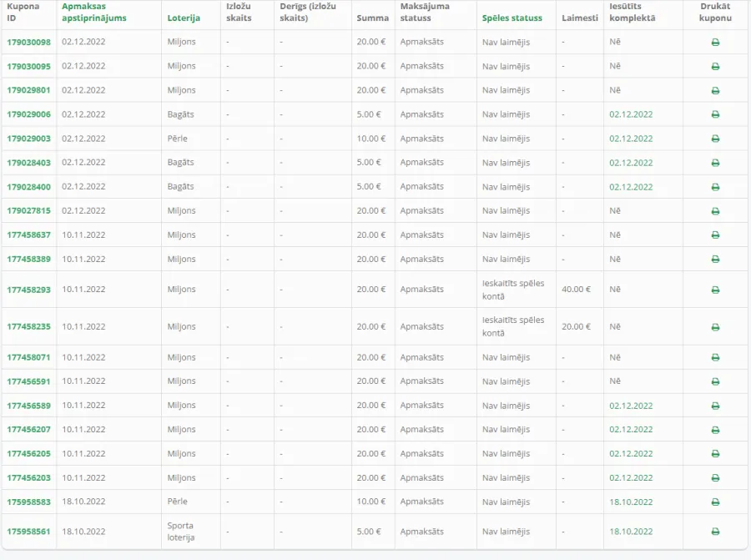Print the Pērle coupon 179029003

[x=715, y=139]
